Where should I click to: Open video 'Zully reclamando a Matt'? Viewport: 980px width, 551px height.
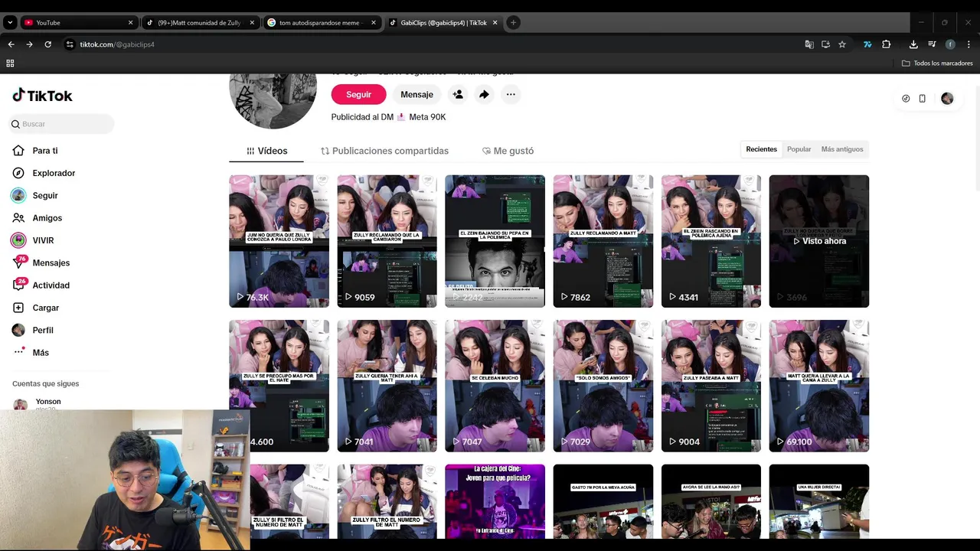click(603, 241)
